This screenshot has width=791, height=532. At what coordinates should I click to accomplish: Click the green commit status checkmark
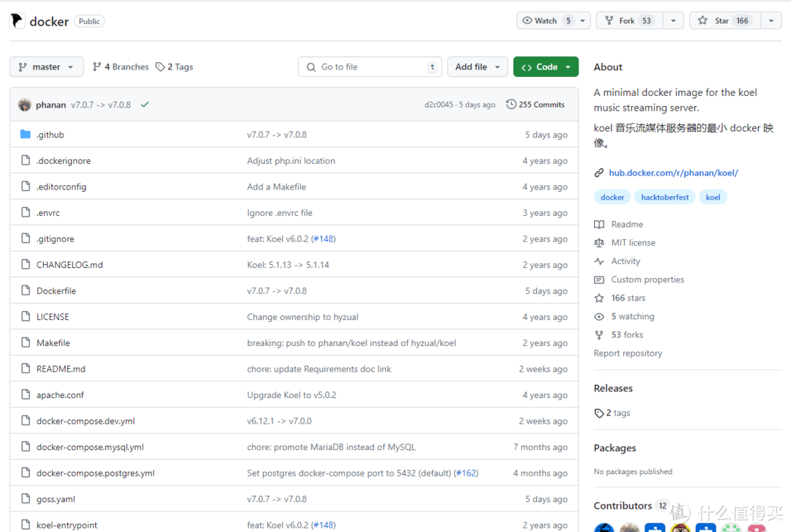145,105
